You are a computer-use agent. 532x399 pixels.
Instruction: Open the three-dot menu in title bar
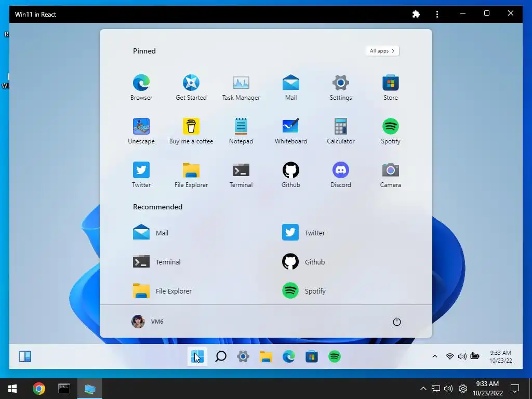[x=437, y=14]
